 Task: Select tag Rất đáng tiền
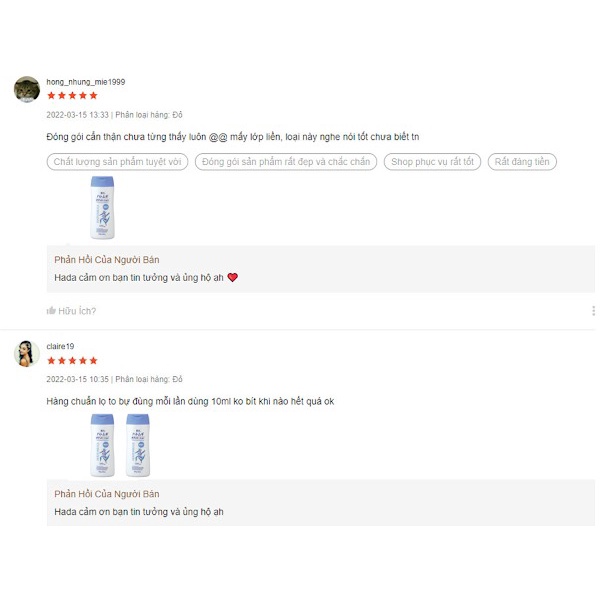[522, 162]
